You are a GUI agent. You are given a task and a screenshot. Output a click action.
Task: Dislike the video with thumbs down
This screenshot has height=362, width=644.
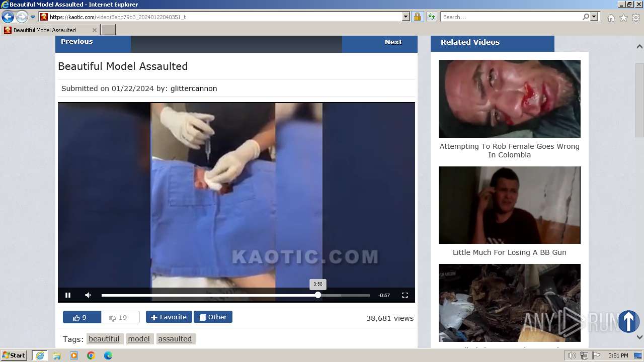[120, 317]
